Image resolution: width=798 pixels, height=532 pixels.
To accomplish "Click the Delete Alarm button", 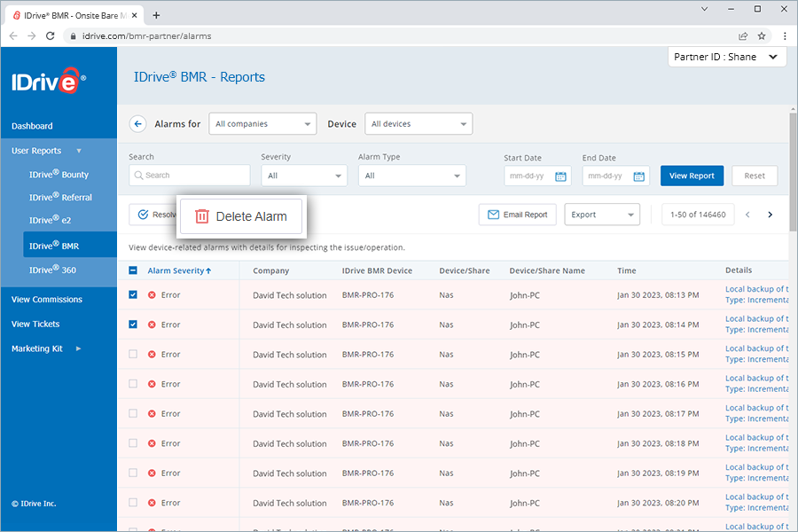I will click(241, 216).
